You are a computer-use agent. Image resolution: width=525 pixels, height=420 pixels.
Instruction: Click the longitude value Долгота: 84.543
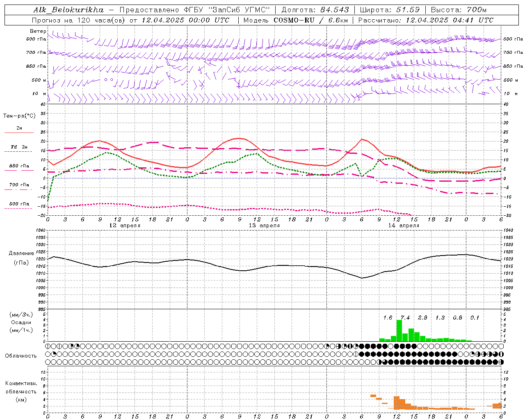[x=315, y=10]
